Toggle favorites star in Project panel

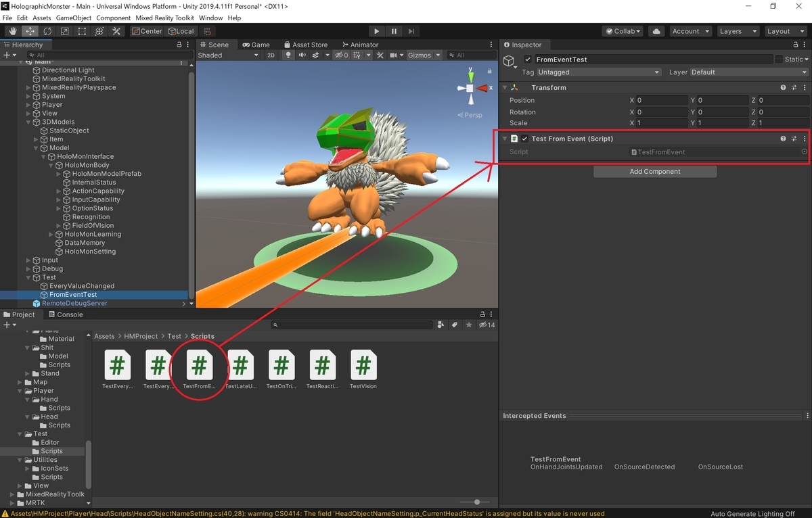coord(468,325)
